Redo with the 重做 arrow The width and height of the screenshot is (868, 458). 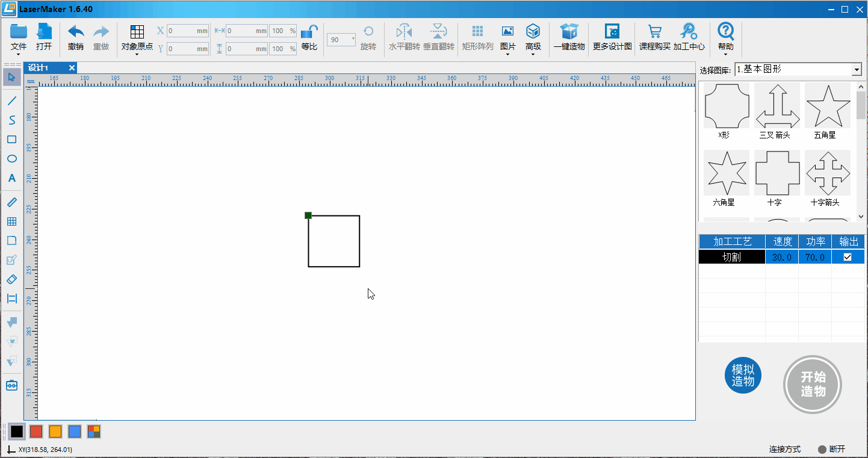(x=101, y=31)
